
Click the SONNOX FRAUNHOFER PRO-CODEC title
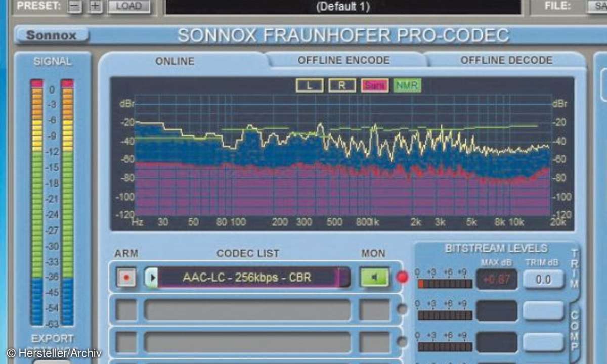[x=343, y=35]
